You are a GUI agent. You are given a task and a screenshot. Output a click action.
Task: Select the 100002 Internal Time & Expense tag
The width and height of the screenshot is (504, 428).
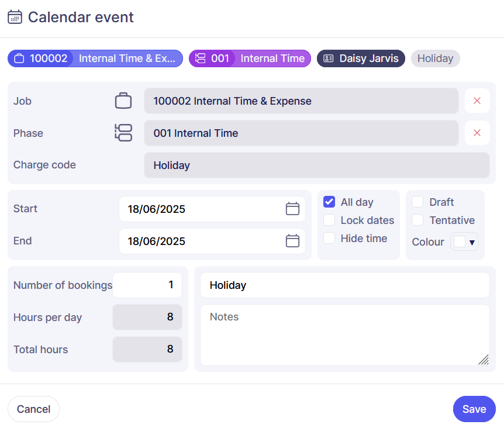click(95, 58)
